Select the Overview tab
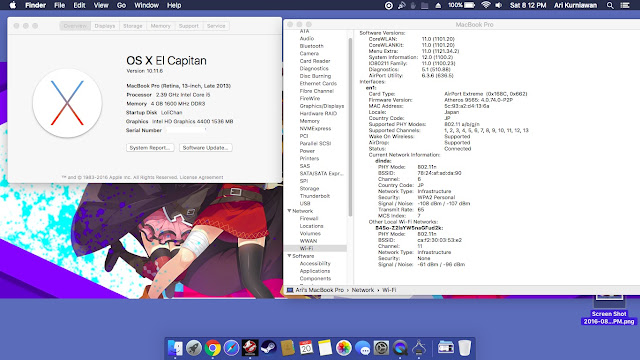Image resolution: width=640 pixels, height=360 pixels. [75, 26]
